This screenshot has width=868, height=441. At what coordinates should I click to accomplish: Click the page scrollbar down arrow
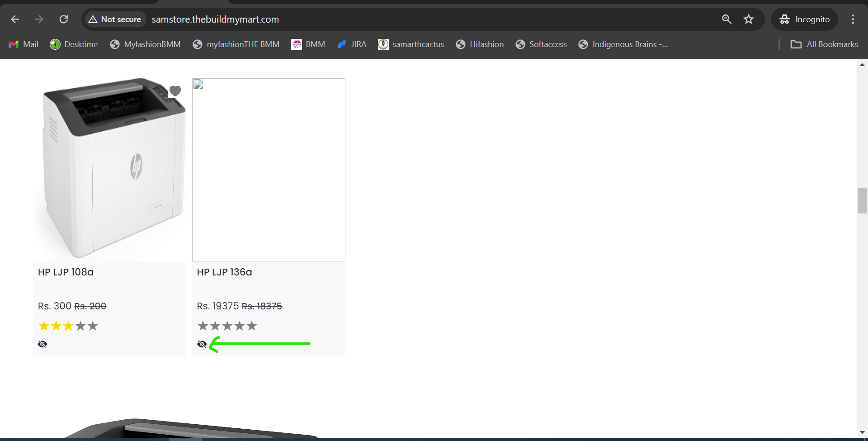862,432
